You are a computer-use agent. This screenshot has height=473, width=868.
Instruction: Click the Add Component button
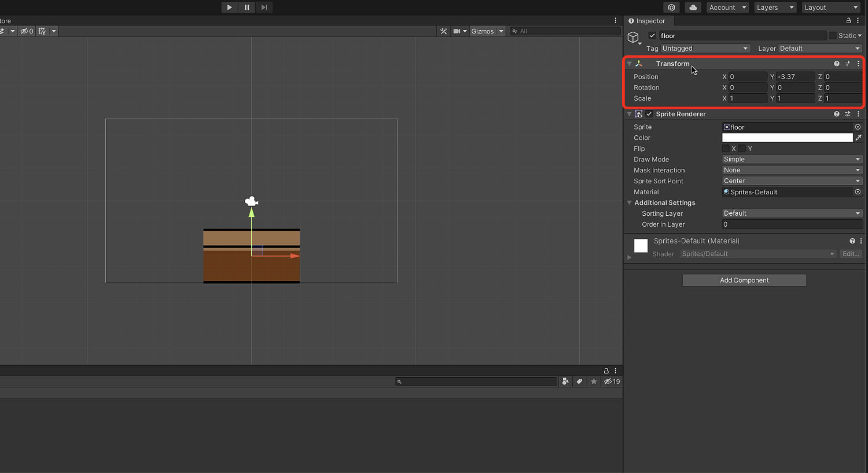pos(744,280)
